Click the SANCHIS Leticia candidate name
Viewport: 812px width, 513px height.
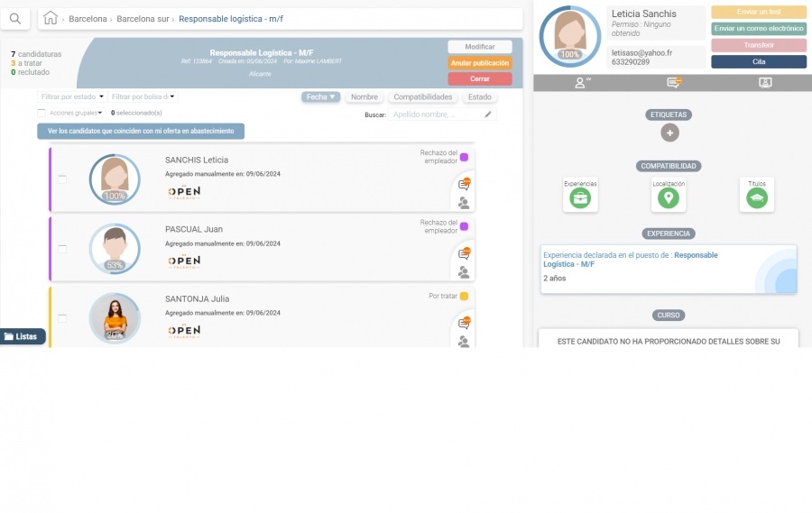(x=197, y=160)
